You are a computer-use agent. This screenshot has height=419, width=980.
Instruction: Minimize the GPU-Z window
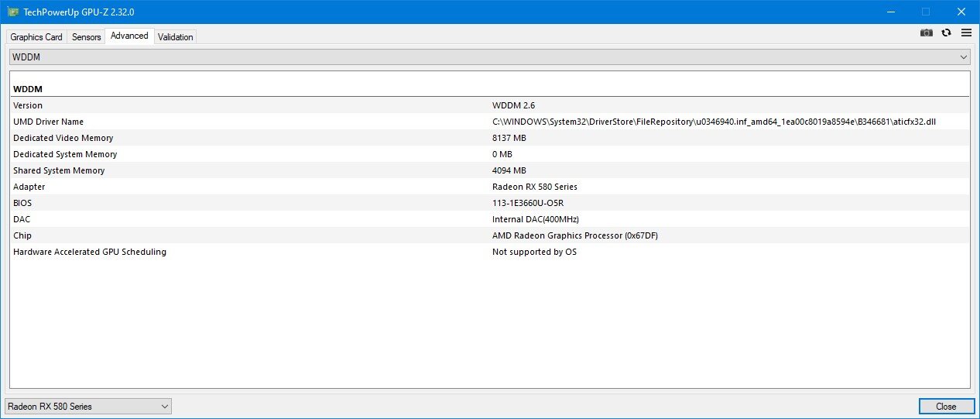(x=889, y=12)
